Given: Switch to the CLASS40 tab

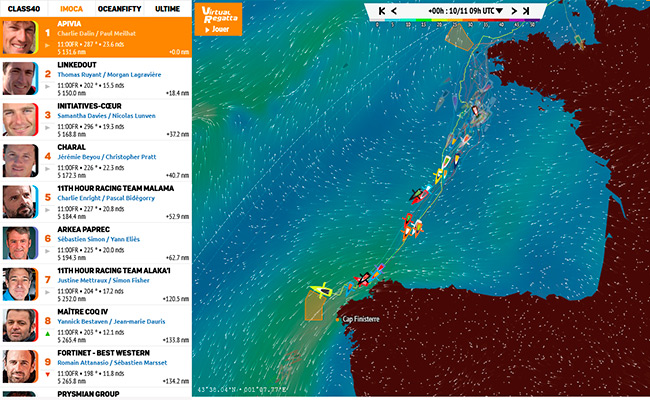Looking at the screenshot, I should (22, 9).
